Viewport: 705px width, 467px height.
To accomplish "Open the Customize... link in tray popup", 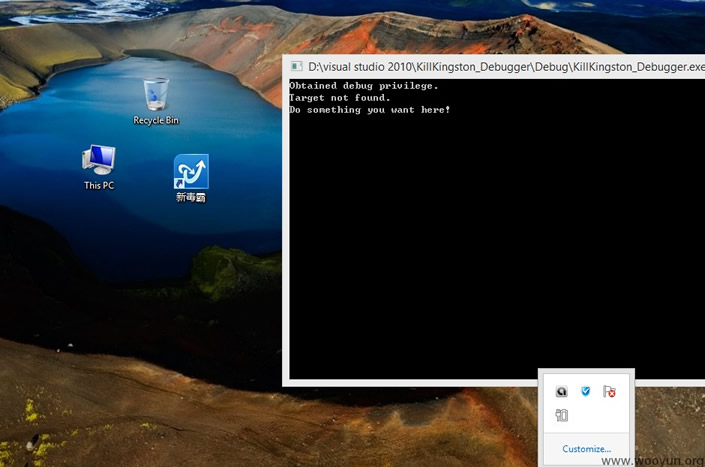I will pyautogui.click(x=586, y=449).
